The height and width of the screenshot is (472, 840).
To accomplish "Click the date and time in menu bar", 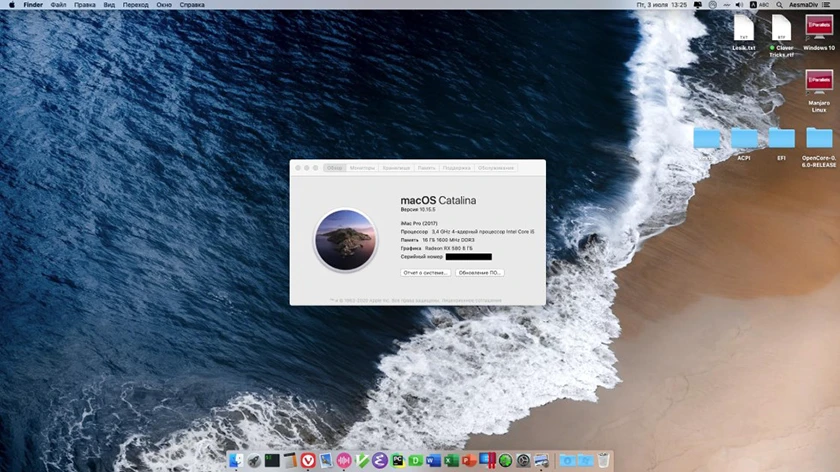I will coord(662,5).
